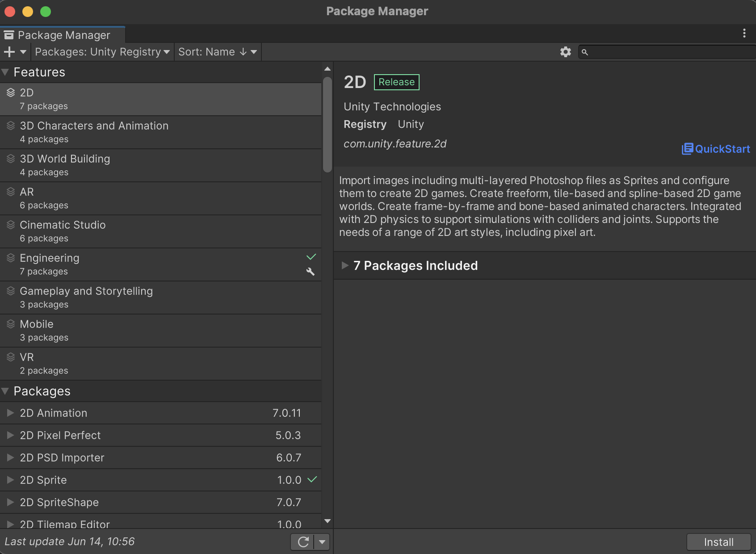Click the package list scrollbar thumb

328,124
